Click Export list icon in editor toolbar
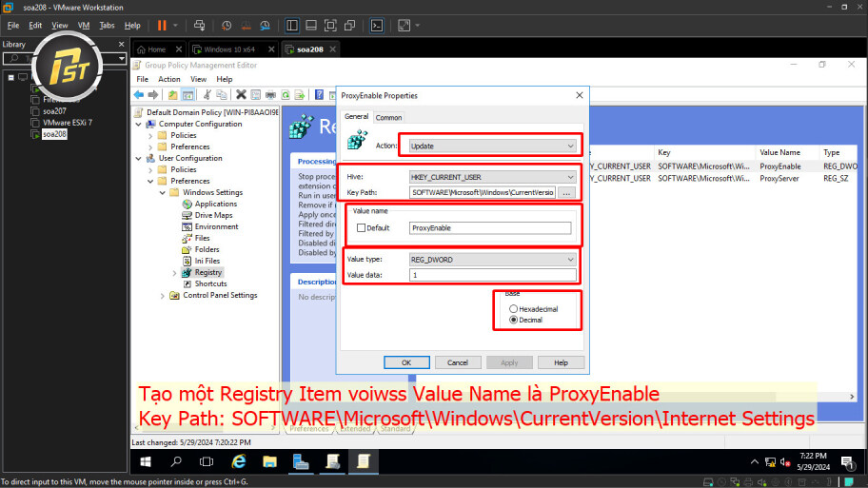Image resolution: width=868 pixels, height=488 pixels. pyautogui.click(x=300, y=94)
